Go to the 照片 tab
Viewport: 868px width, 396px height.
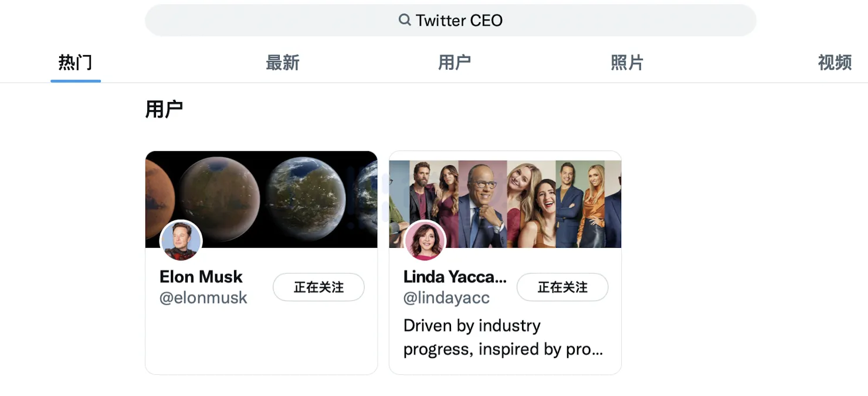(627, 63)
